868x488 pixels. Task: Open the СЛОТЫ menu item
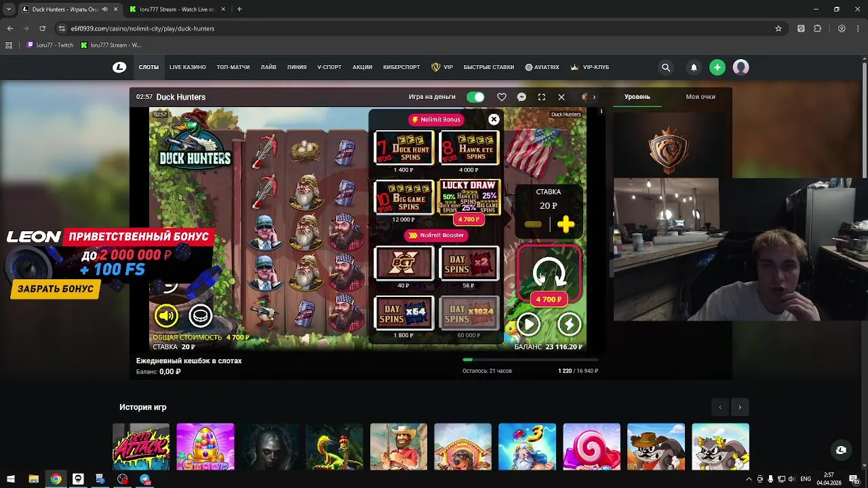pyautogui.click(x=149, y=67)
